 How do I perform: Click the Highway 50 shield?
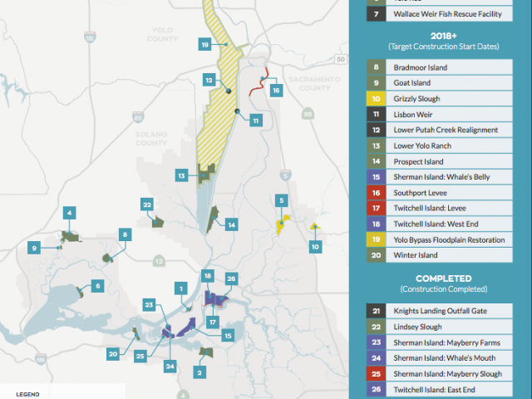coord(340,59)
